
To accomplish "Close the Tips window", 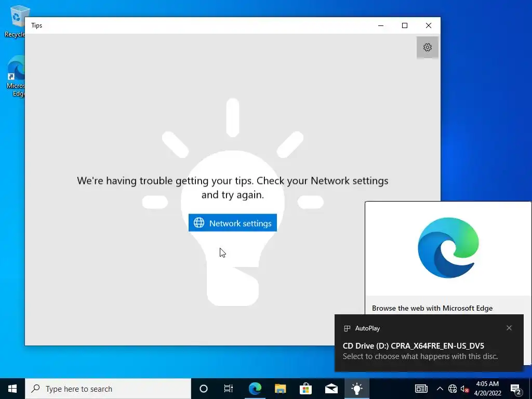I will pos(429,25).
